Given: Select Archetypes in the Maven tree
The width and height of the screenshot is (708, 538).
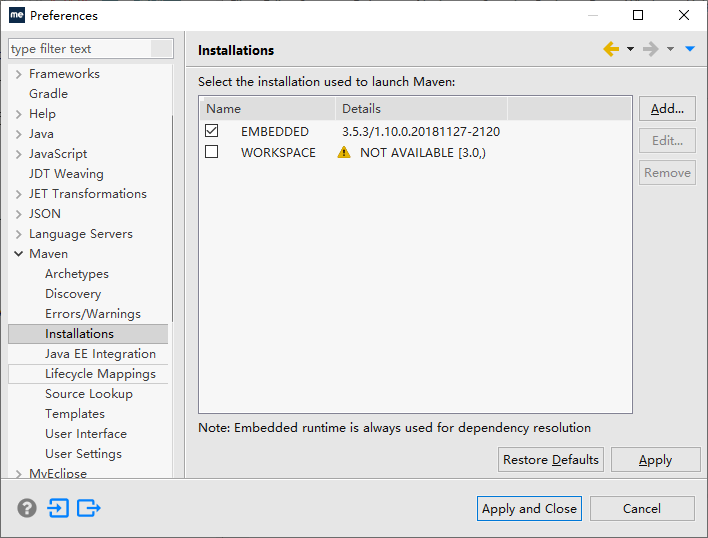Looking at the screenshot, I should (x=77, y=274).
